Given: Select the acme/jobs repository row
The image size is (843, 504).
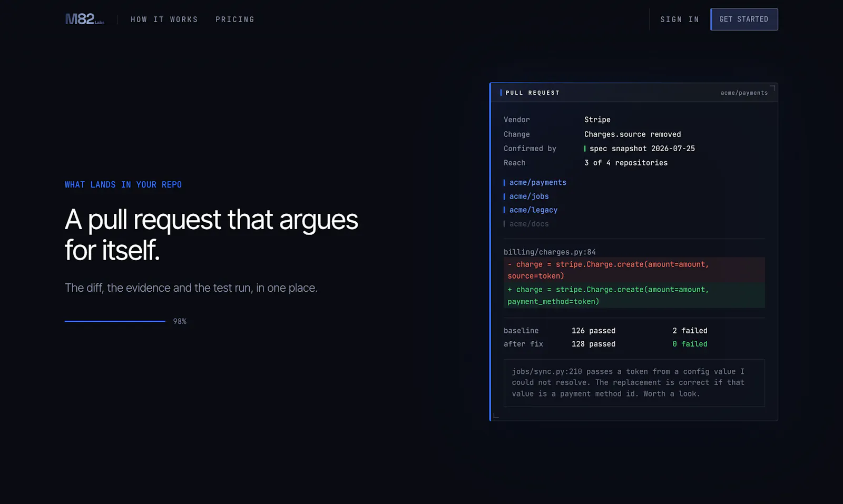Looking at the screenshot, I should [x=526, y=196].
